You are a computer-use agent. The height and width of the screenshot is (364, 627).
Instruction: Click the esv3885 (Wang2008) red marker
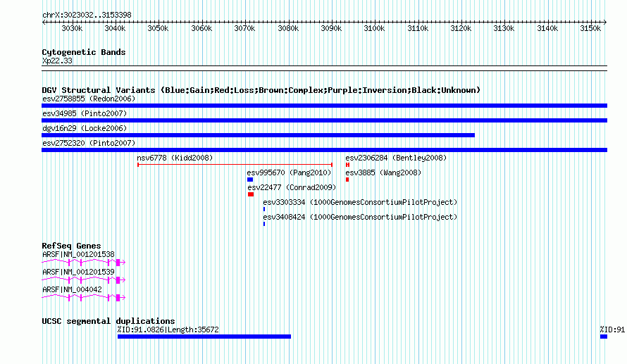click(347, 180)
